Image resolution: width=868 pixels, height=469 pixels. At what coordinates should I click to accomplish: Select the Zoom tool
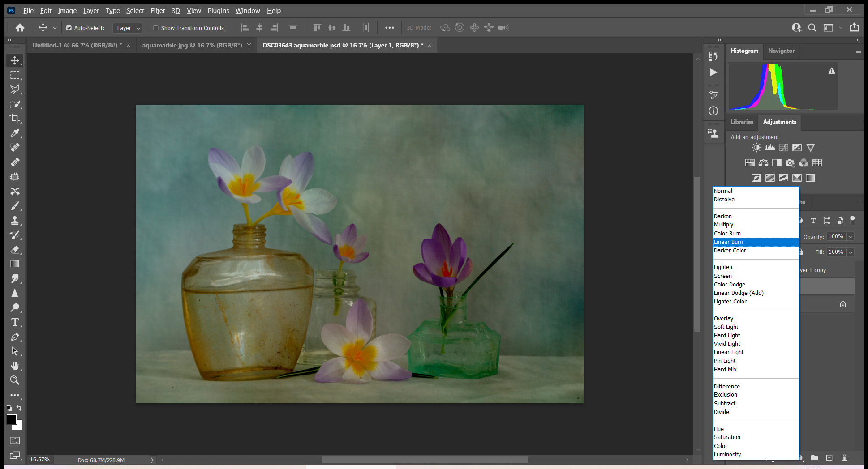[x=15, y=380]
